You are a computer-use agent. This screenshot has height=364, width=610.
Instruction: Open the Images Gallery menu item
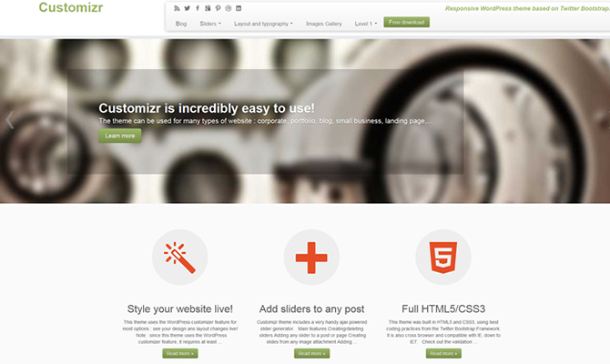pos(324,24)
